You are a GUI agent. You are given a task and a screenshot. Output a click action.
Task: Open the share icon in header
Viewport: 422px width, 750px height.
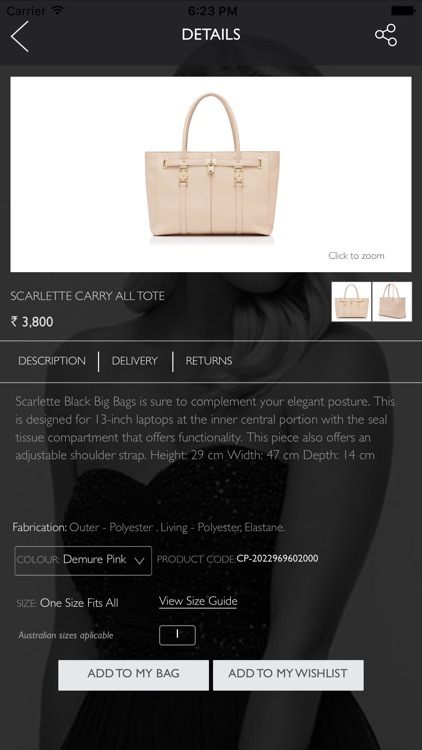coord(386,35)
